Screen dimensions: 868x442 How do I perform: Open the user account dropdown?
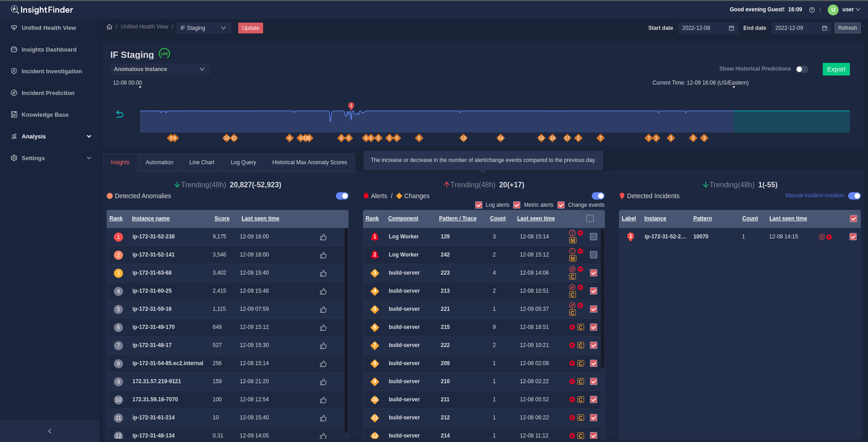click(x=851, y=10)
